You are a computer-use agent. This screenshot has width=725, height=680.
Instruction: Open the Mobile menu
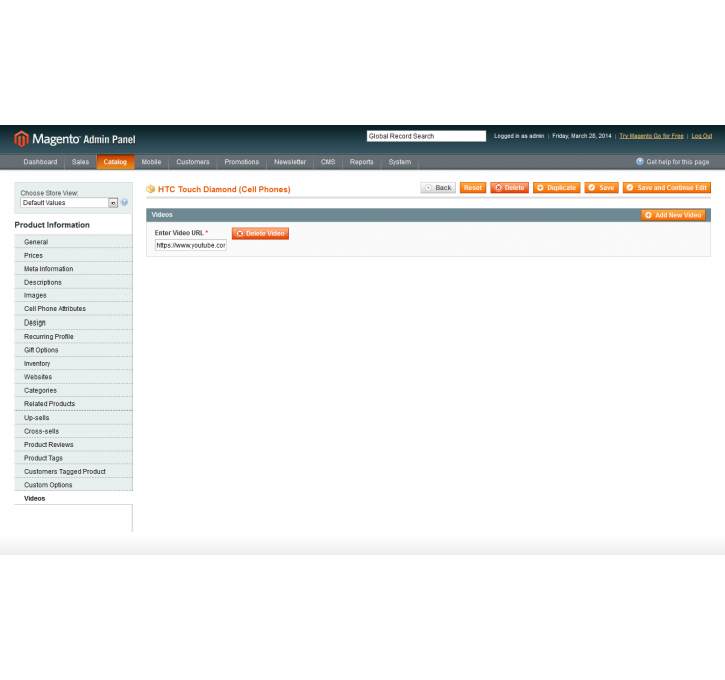pyautogui.click(x=151, y=162)
